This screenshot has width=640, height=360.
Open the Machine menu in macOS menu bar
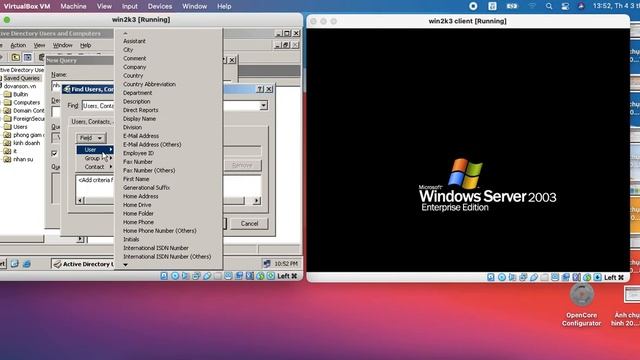coord(73,6)
